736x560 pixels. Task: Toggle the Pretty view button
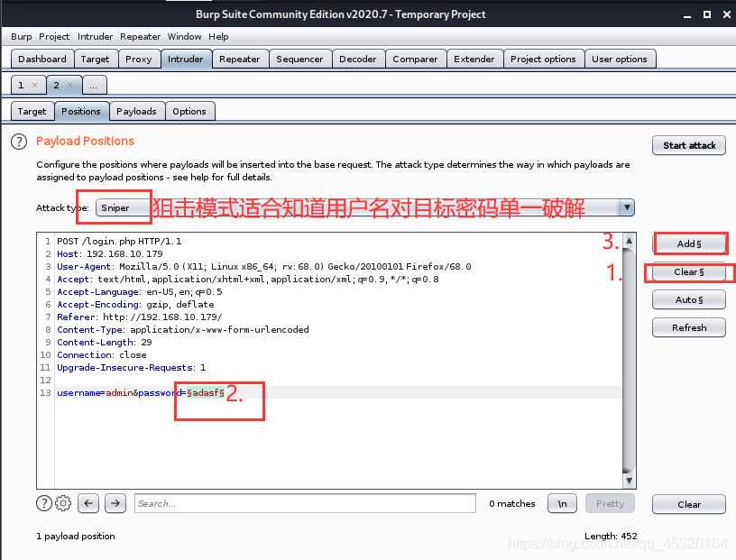click(x=611, y=504)
